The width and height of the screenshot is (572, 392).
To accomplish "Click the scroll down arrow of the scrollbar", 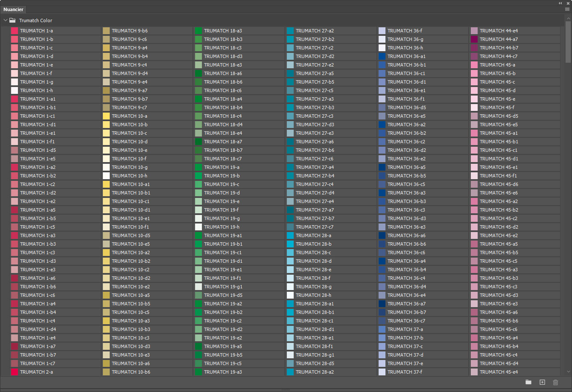I will point(568,372).
